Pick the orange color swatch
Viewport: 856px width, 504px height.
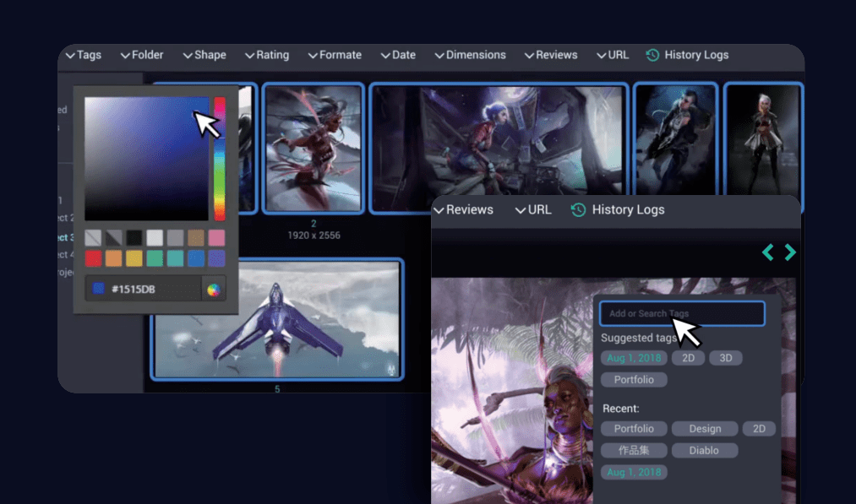coord(113,258)
